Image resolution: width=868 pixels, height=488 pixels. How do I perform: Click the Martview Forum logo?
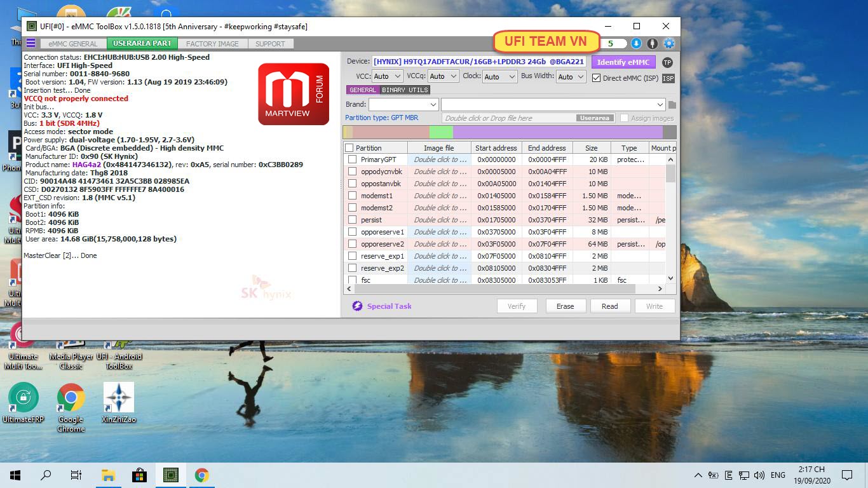pyautogui.click(x=294, y=94)
